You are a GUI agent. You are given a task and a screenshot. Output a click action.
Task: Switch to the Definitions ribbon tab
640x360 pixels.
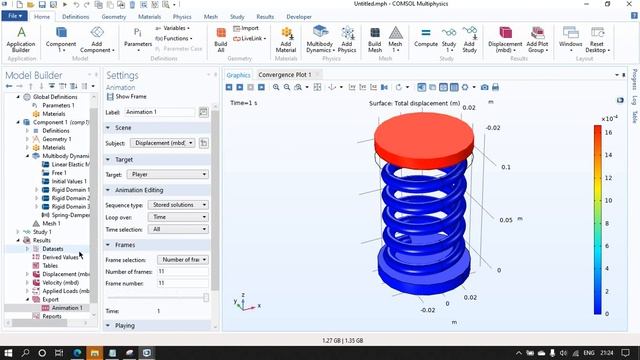pyautogui.click(x=76, y=17)
